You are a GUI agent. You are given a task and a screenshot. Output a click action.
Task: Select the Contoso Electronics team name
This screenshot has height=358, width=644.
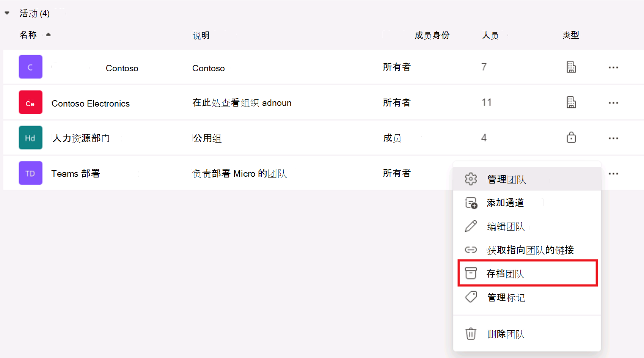tap(91, 104)
